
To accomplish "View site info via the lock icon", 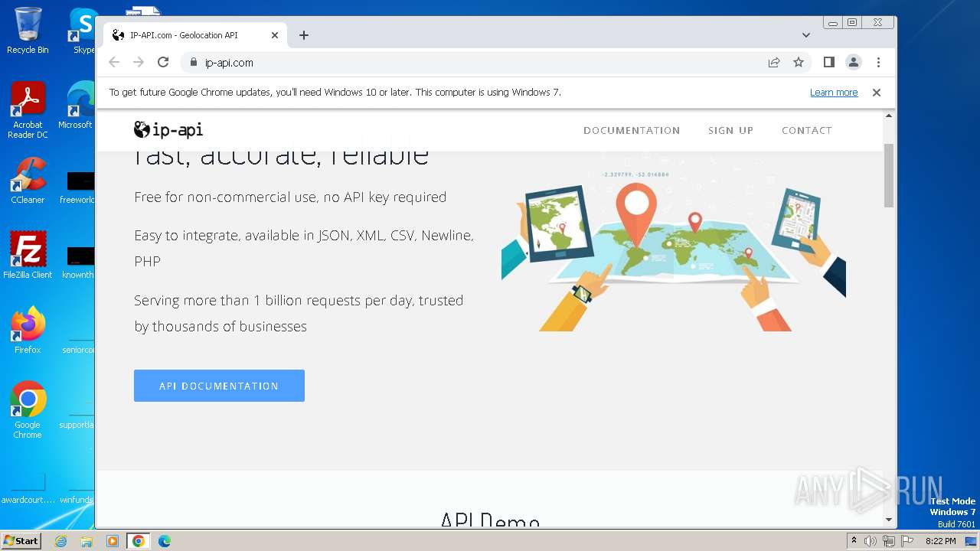I will point(193,62).
